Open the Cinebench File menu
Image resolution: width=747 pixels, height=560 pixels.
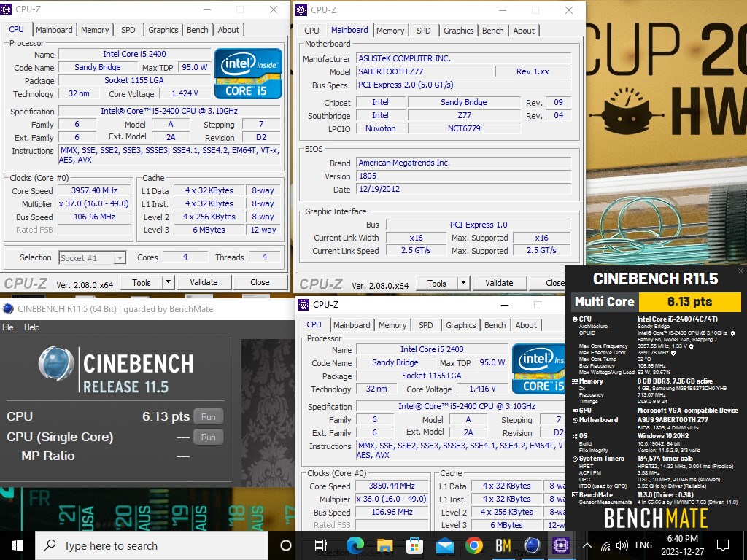click(x=8, y=327)
